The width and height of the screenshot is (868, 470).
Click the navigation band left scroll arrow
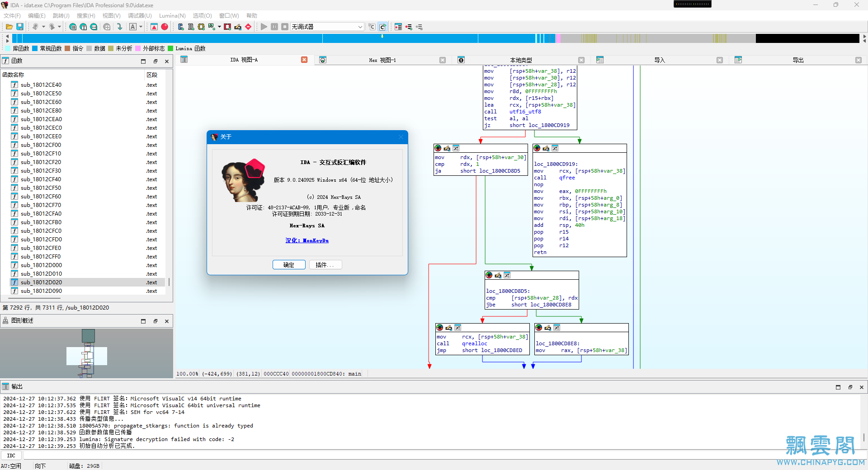point(7,36)
